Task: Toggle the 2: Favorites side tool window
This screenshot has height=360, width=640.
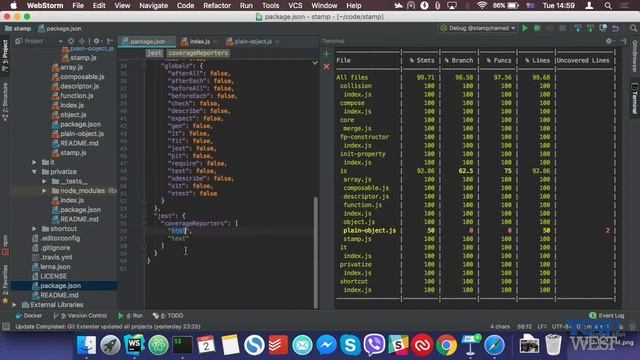Action: (5, 284)
